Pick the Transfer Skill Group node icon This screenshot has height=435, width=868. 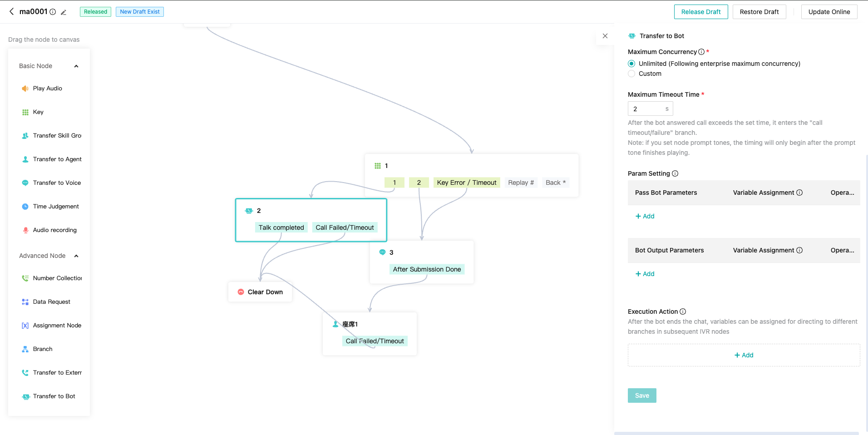pos(25,136)
